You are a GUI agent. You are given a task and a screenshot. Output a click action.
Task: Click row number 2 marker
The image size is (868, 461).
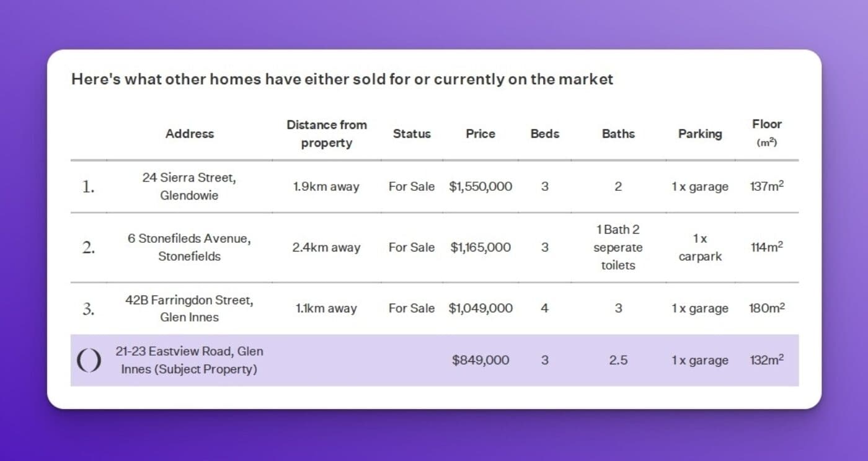[88, 248]
